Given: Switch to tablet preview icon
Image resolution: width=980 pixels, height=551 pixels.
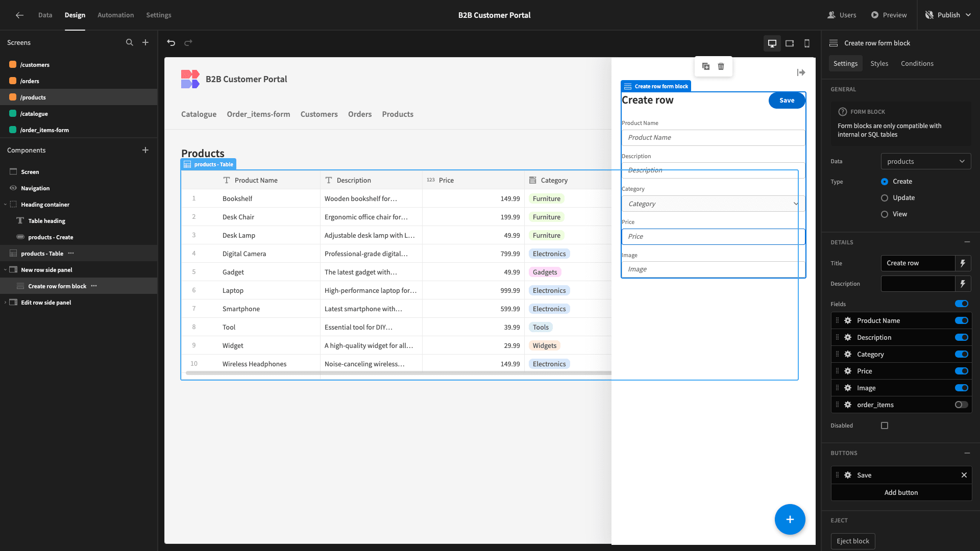Looking at the screenshot, I should click(x=790, y=43).
